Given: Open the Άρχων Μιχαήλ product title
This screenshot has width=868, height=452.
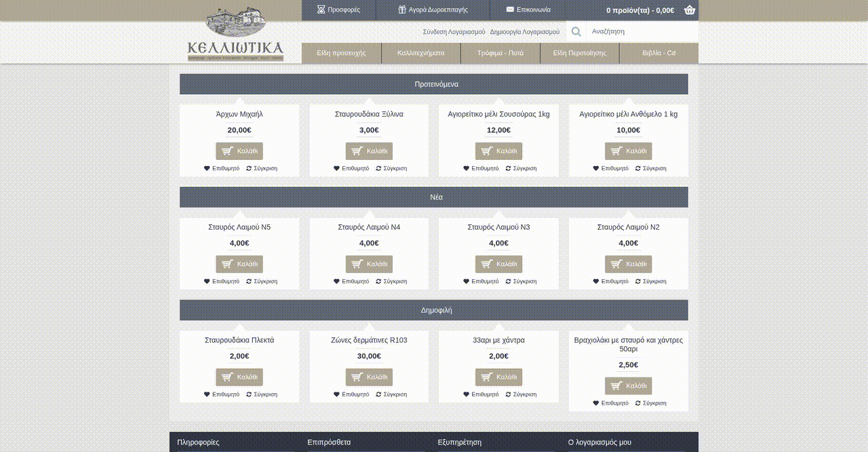Looking at the screenshot, I should point(239,114).
